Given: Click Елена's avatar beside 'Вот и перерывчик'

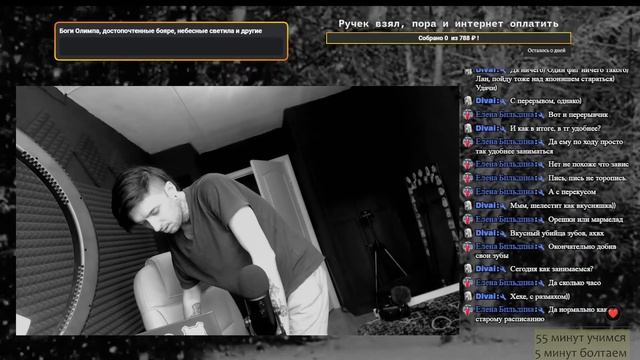Looking at the screenshot, I should point(468,115).
